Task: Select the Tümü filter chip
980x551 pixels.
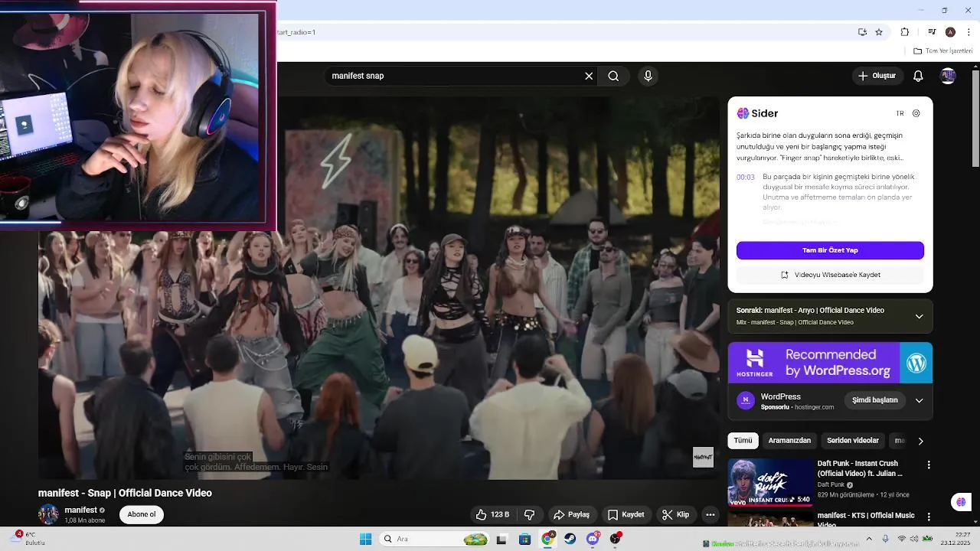Action: [x=743, y=441]
